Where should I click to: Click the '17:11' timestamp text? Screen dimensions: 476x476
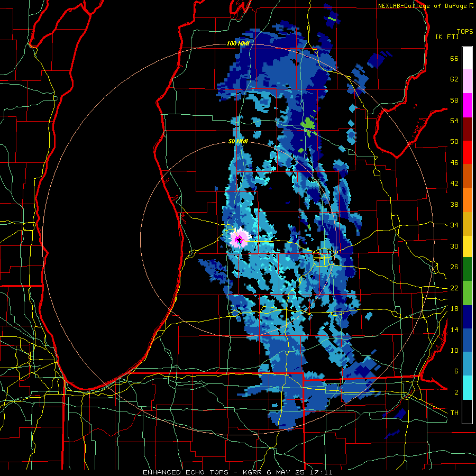pyautogui.click(x=323, y=472)
